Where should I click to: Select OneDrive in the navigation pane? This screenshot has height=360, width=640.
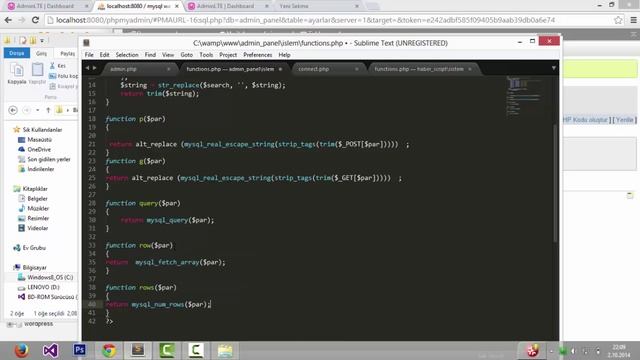pos(34,149)
